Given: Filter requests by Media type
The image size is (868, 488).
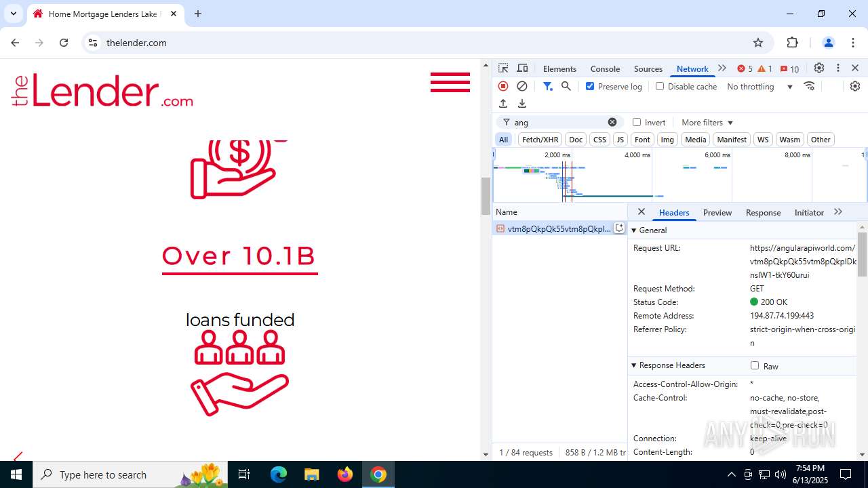Looking at the screenshot, I should [695, 140].
